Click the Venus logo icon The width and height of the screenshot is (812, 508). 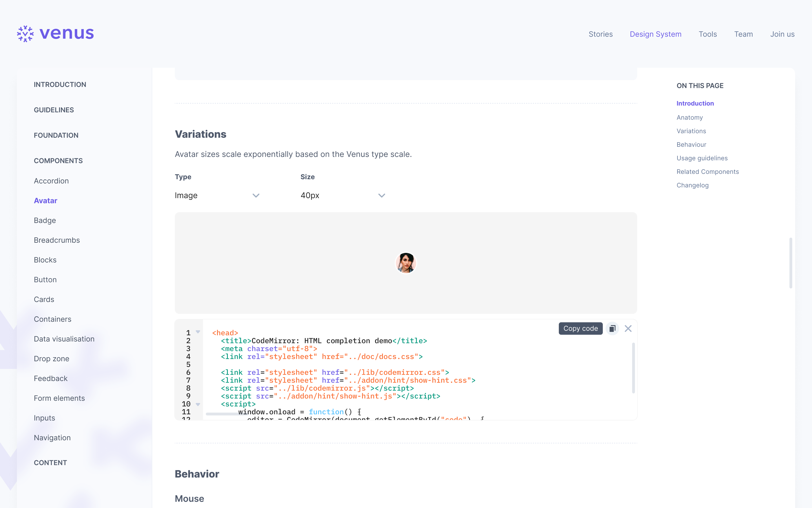[25, 34]
